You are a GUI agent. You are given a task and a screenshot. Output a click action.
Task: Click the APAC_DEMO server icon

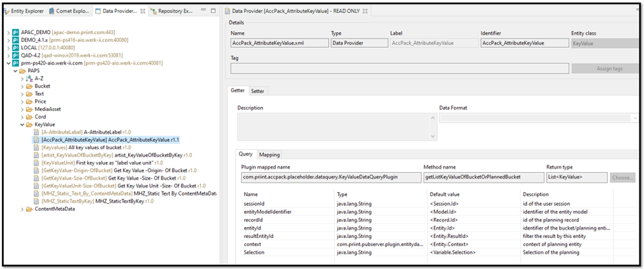pos(15,32)
